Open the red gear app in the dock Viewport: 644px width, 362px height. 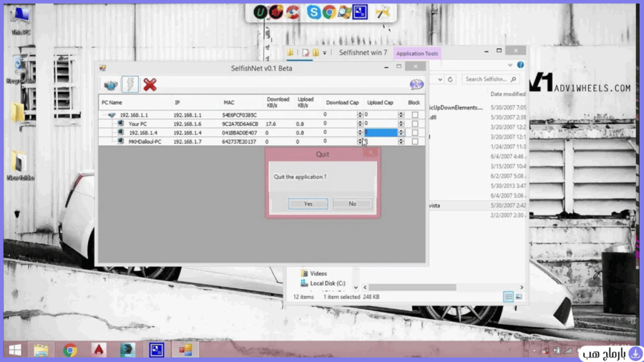coord(276,13)
